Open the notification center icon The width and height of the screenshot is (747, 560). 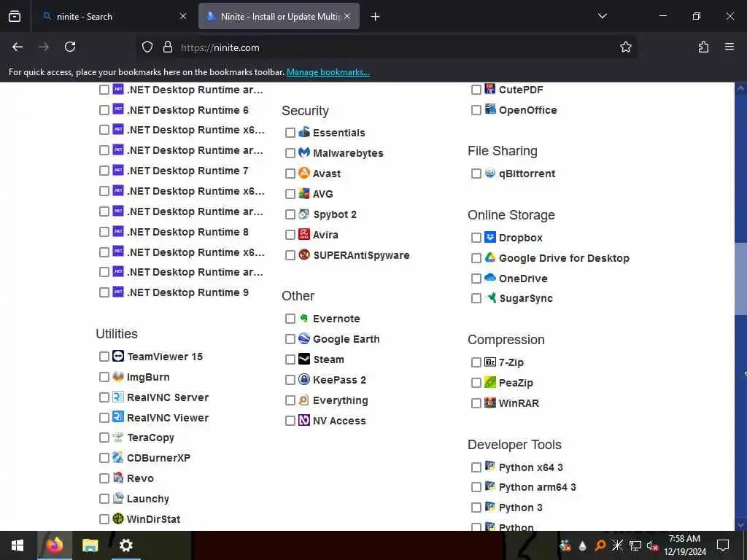click(723, 545)
